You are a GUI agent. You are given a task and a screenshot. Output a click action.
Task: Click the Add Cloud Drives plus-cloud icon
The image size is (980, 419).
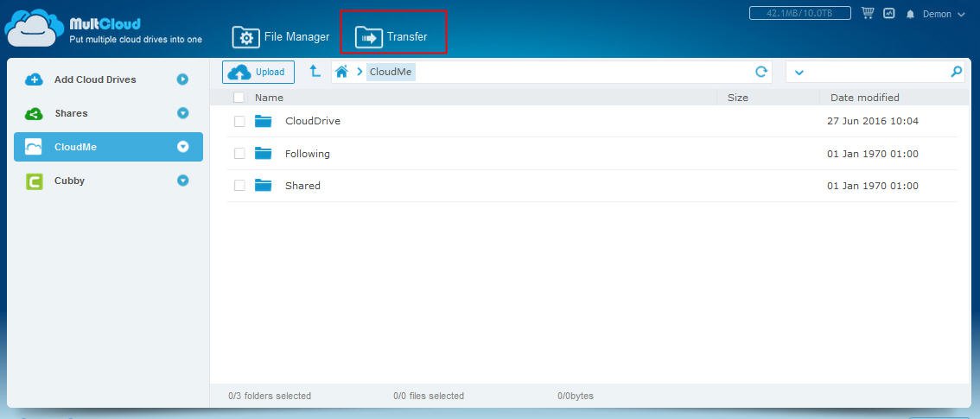click(34, 79)
